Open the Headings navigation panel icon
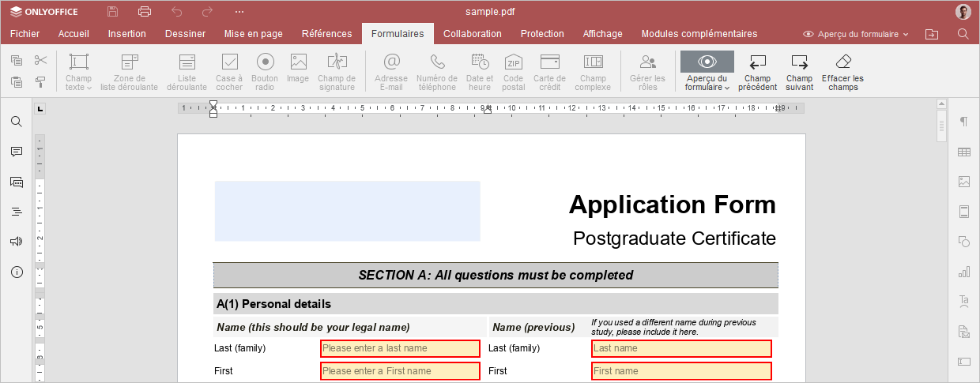Screen dimensions: 980x383 pyautogui.click(x=16, y=212)
